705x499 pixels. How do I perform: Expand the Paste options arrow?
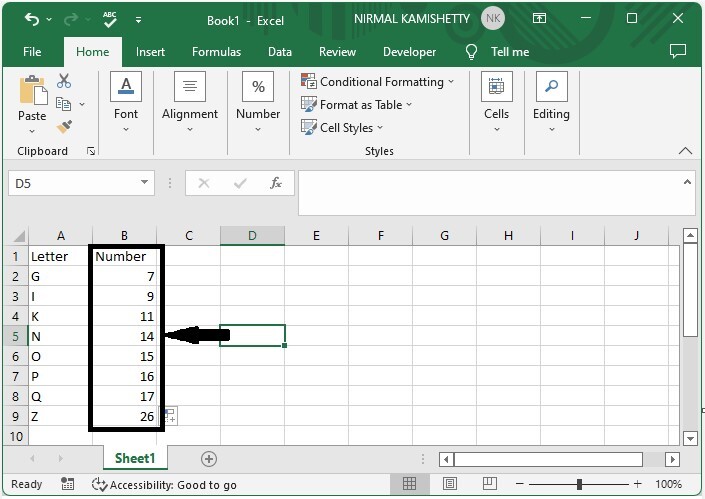[x=32, y=131]
